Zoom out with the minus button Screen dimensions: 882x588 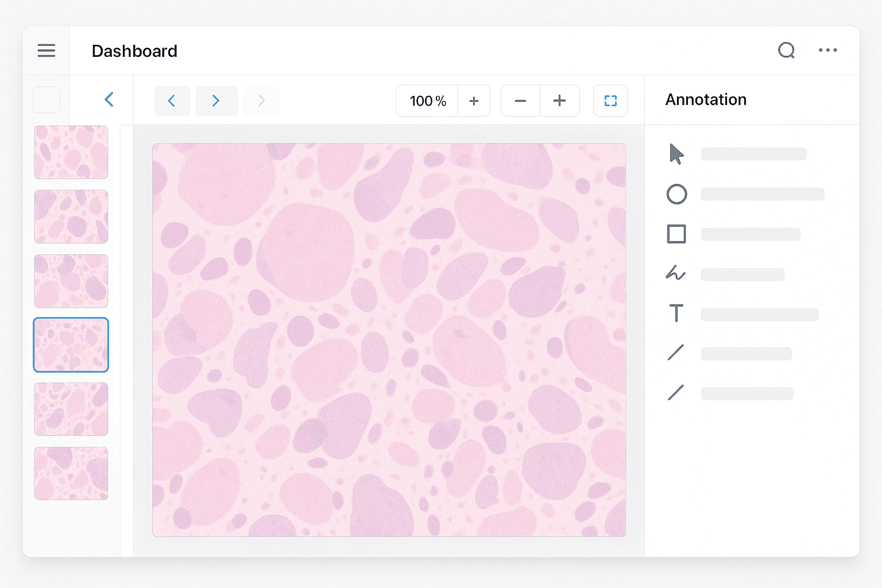click(520, 101)
